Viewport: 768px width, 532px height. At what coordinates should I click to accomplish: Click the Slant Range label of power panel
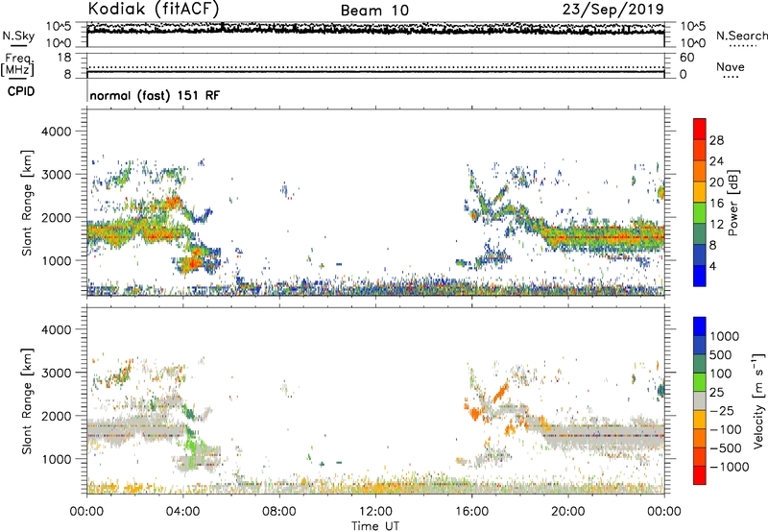click(x=27, y=203)
